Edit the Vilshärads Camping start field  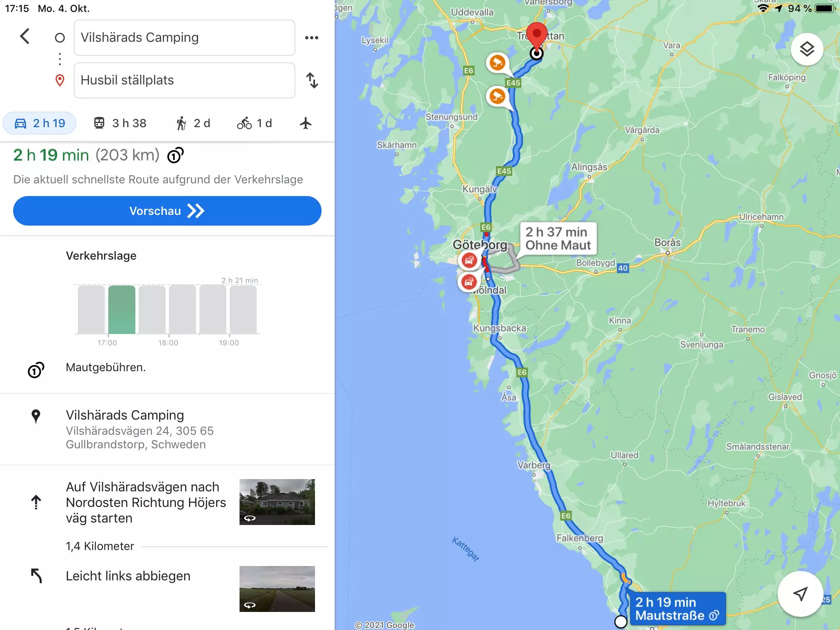click(184, 38)
